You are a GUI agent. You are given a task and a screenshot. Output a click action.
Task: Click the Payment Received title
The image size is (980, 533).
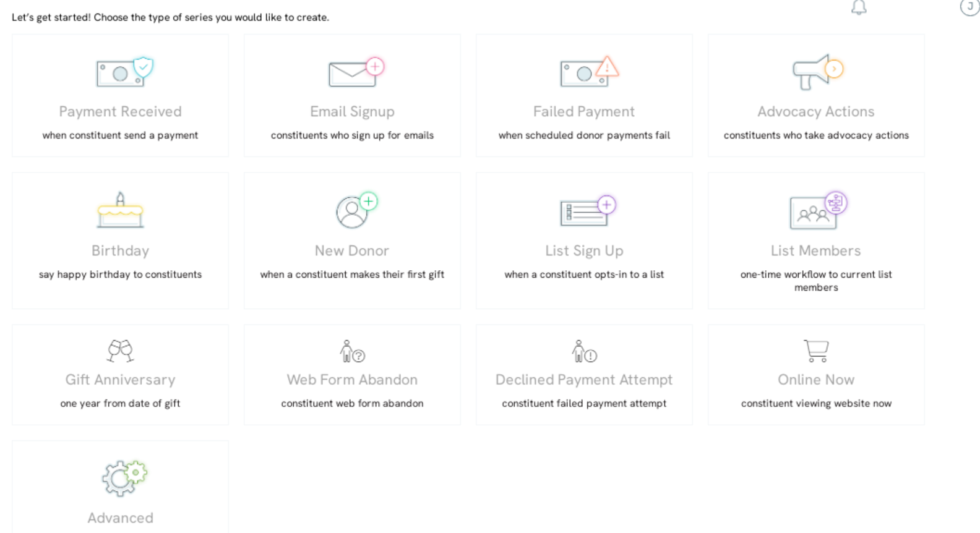pos(120,111)
